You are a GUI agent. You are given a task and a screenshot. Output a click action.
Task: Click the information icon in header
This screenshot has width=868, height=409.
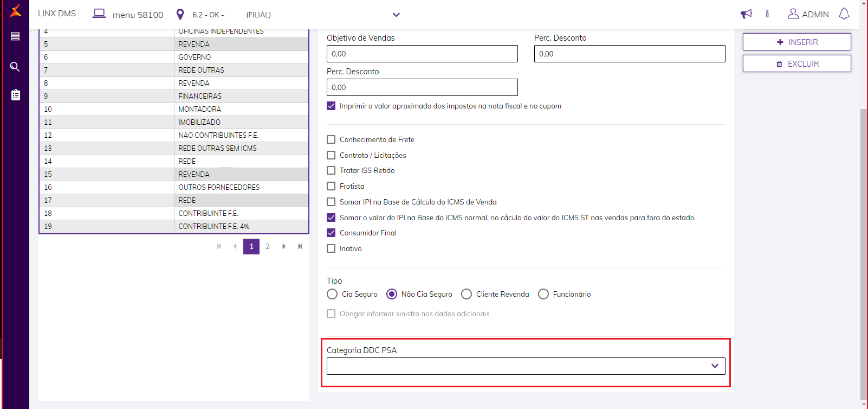point(767,14)
